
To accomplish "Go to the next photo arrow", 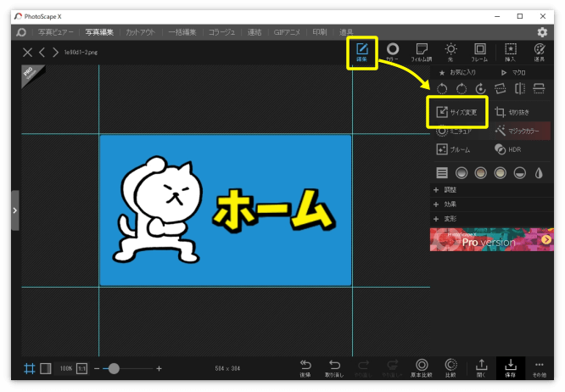I will pos(55,53).
